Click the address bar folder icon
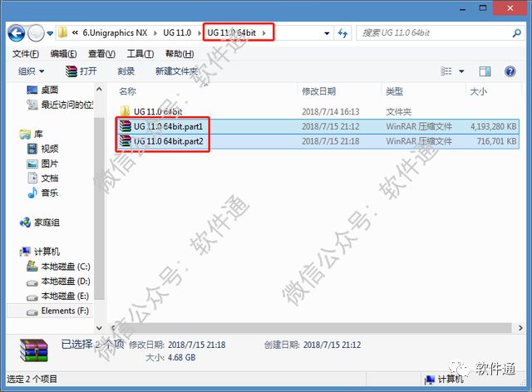 click(x=62, y=33)
